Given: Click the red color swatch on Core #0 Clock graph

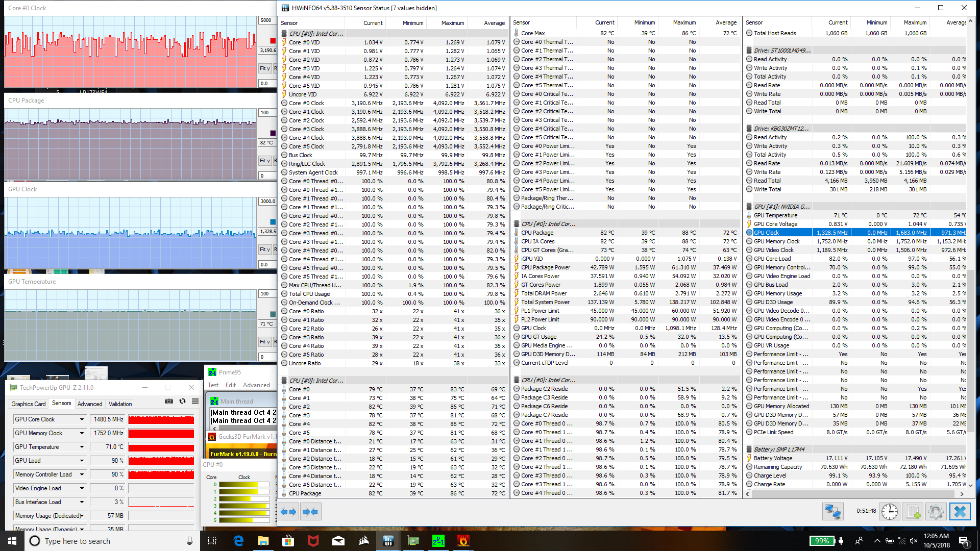Looking at the screenshot, I should (x=273, y=41).
